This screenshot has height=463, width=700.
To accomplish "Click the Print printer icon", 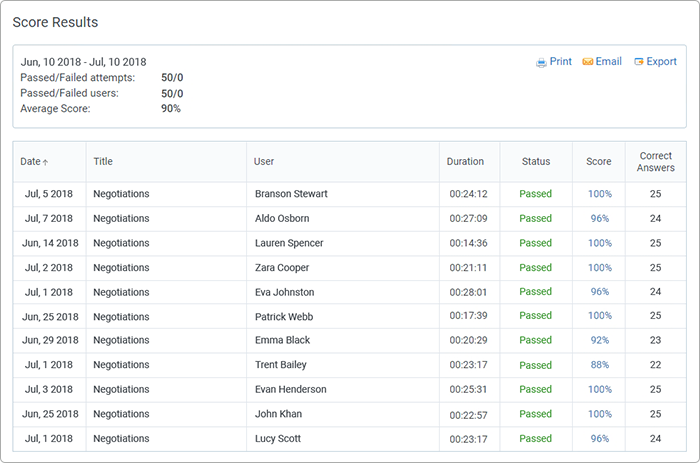I will 541,62.
